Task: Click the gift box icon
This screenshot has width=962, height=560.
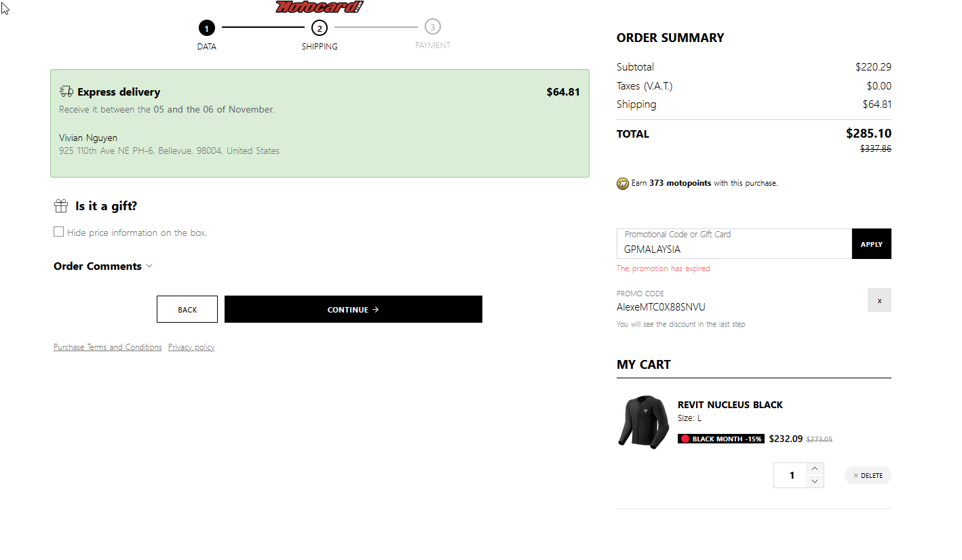Action: tap(61, 206)
